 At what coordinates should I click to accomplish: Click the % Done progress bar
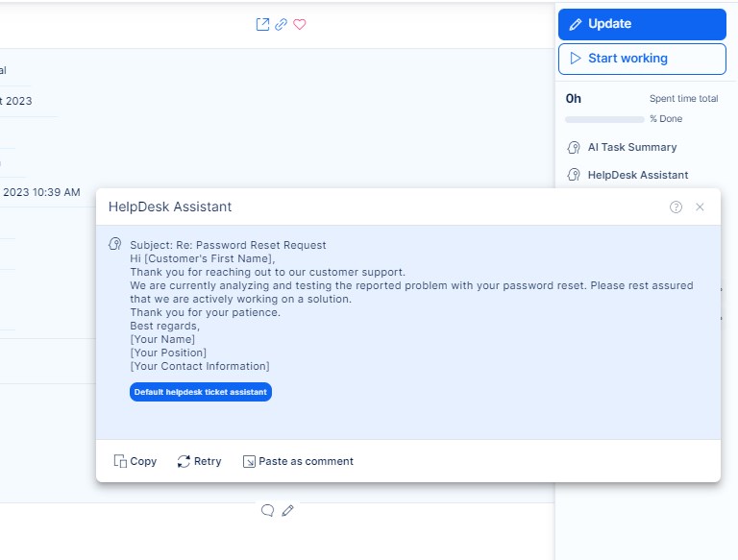tap(604, 119)
